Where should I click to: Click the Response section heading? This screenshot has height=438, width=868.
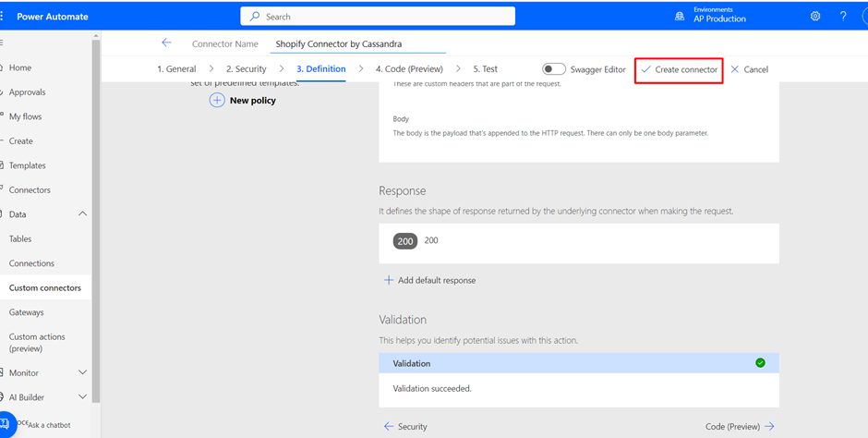[403, 190]
